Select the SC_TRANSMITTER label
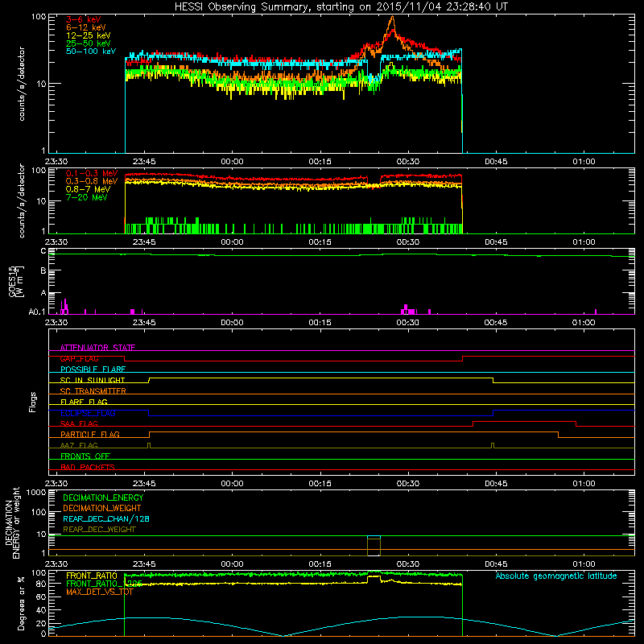644x644 pixels. [x=93, y=391]
